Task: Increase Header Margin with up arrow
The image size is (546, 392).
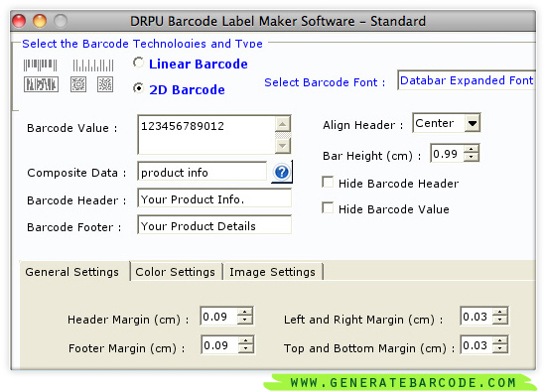Action: tap(245, 312)
